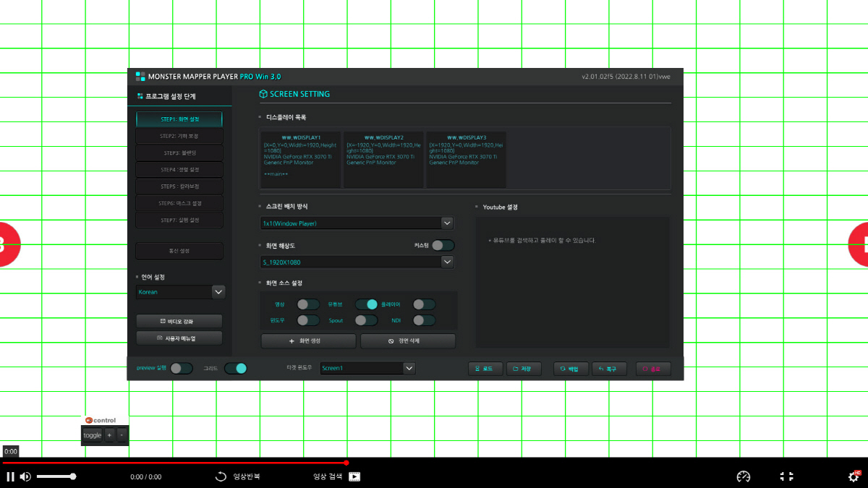868x488 pixels.
Task: Select STEP1: 화면 설정 step
Action: coord(179,119)
